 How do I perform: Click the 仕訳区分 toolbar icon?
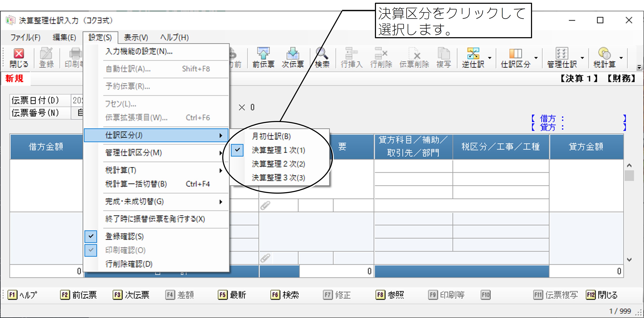tap(515, 58)
